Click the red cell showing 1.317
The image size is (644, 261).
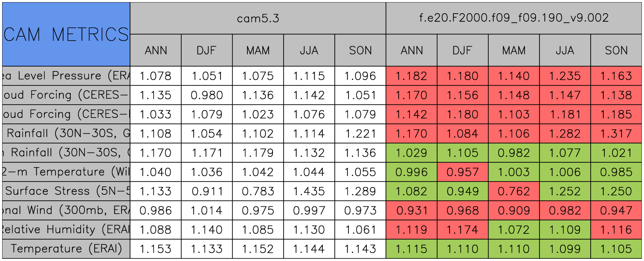pos(616,134)
